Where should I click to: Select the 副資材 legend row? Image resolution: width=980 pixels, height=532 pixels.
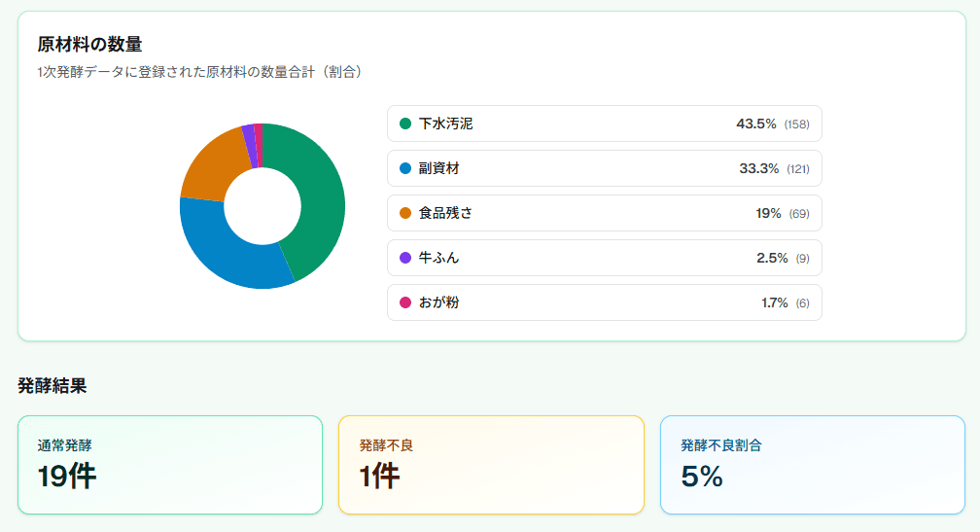(x=605, y=168)
